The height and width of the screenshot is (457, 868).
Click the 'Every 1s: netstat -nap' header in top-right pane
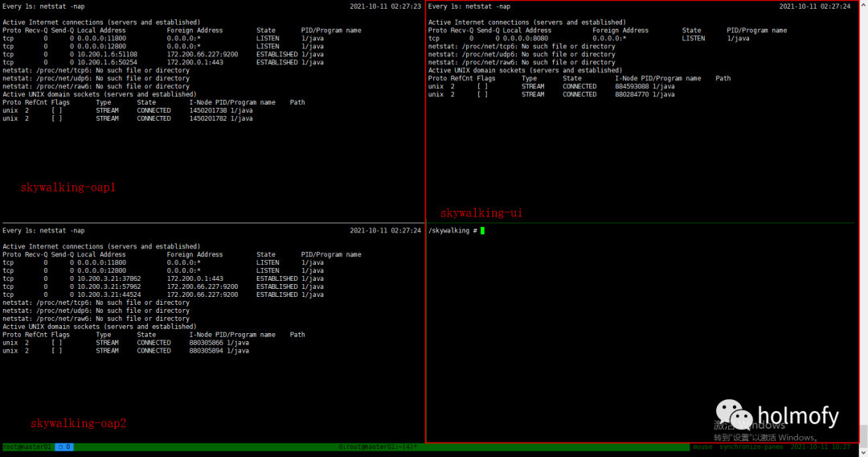[469, 6]
